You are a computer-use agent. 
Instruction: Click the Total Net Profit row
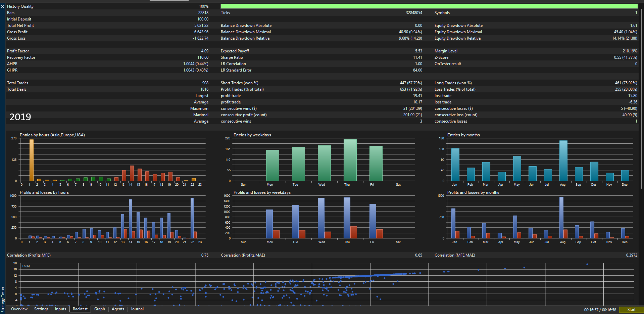[x=108, y=26]
